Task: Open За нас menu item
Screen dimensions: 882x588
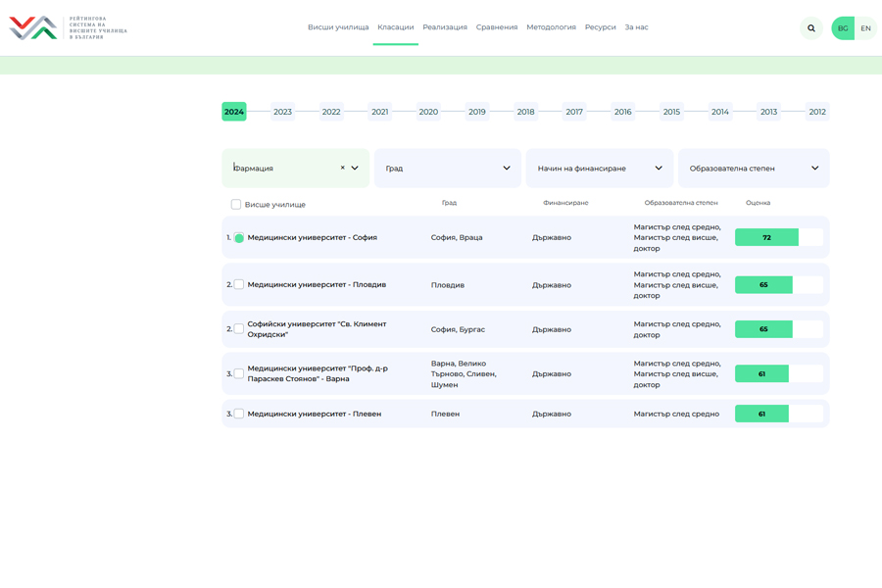Action: [636, 27]
